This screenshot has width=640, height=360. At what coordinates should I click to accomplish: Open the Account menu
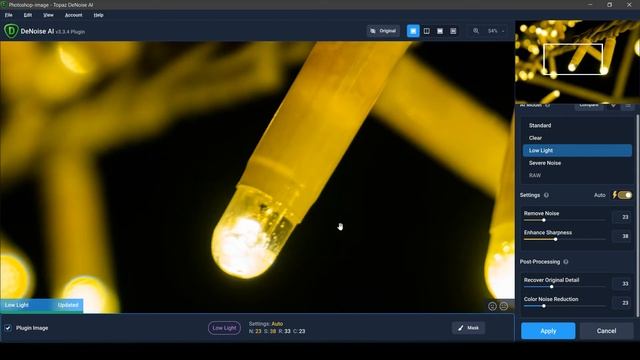click(73, 15)
